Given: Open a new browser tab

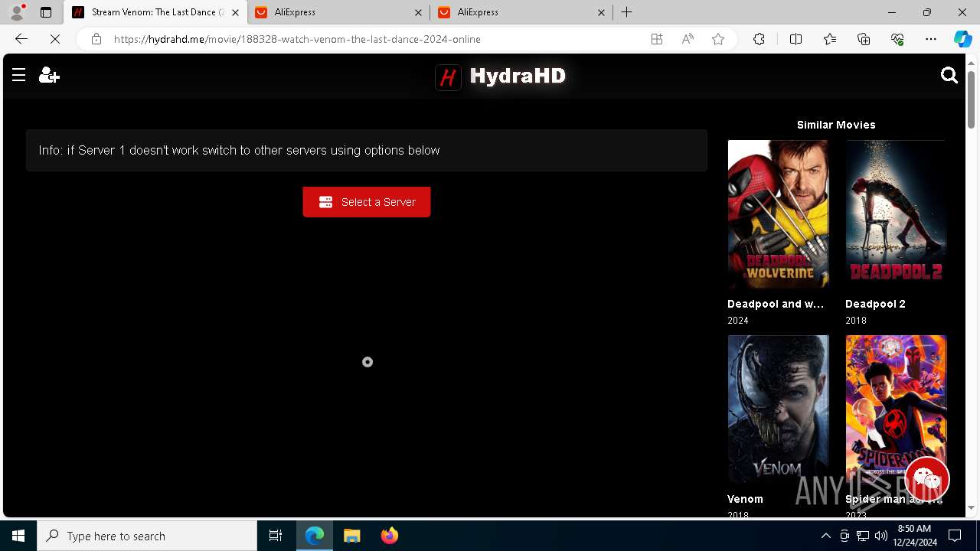Looking at the screenshot, I should (626, 12).
